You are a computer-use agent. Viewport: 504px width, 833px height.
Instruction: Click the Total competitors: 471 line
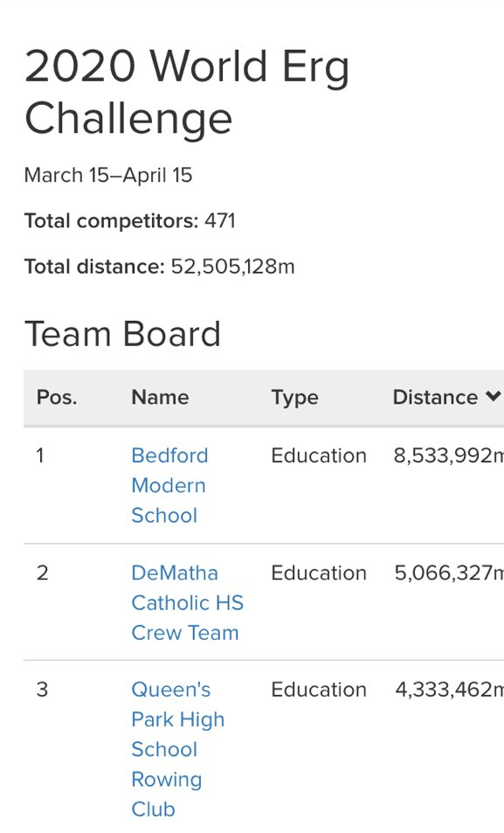pyautogui.click(x=130, y=221)
